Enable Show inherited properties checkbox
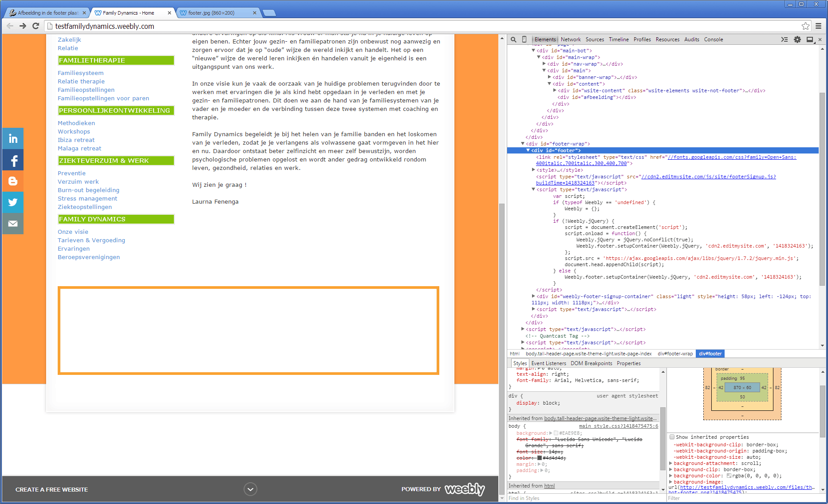 [672, 437]
